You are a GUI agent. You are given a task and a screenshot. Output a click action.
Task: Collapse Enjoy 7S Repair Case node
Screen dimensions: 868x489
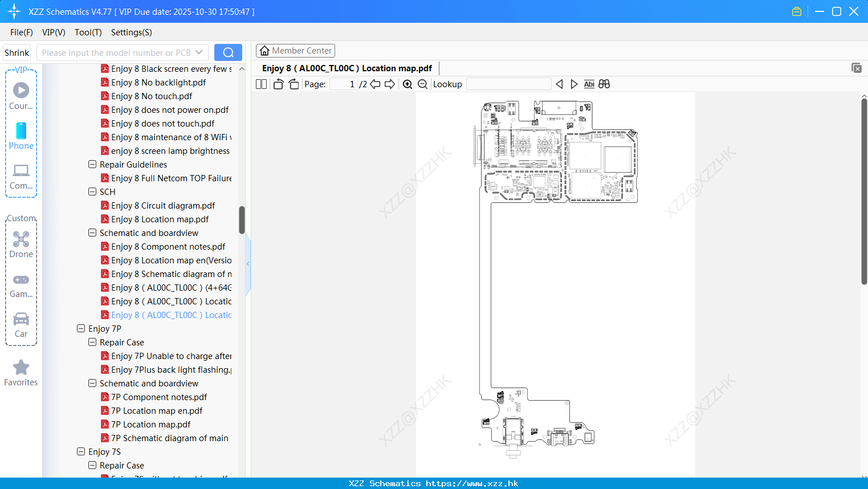pos(92,465)
